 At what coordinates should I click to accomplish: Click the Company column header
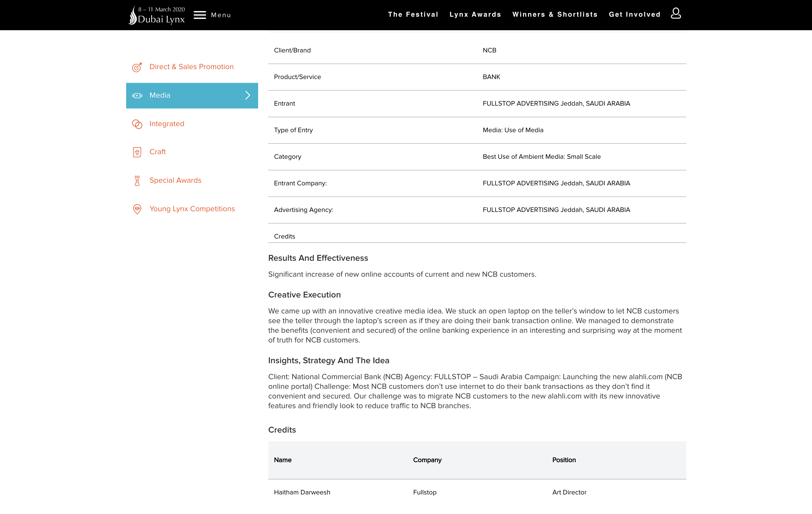(427, 460)
